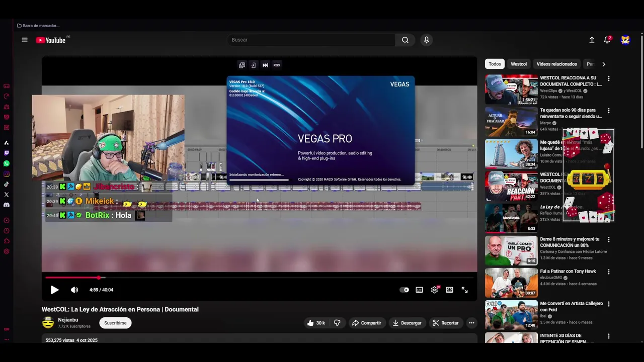Play the video
This screenshot has width=644, height=362.
pos(54,290)
